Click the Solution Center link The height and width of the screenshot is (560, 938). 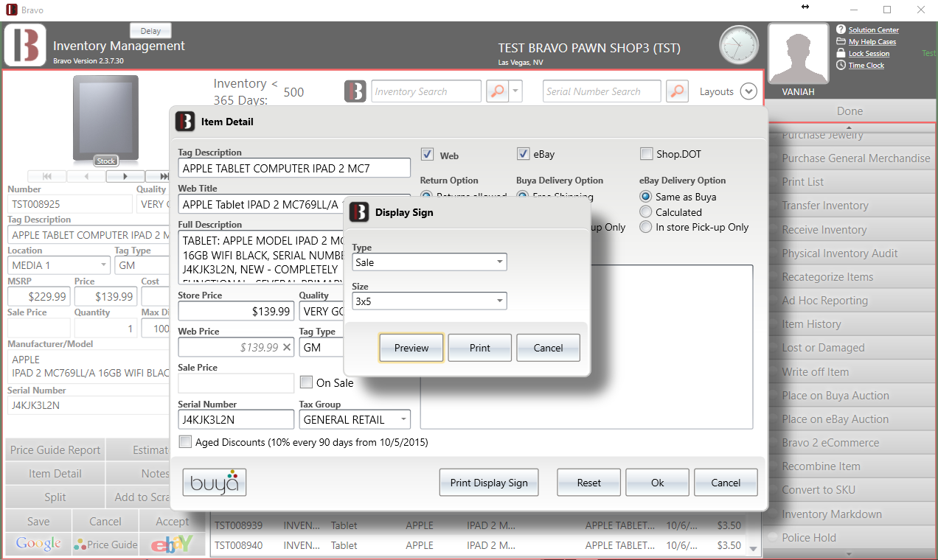[x=874, y=30]
